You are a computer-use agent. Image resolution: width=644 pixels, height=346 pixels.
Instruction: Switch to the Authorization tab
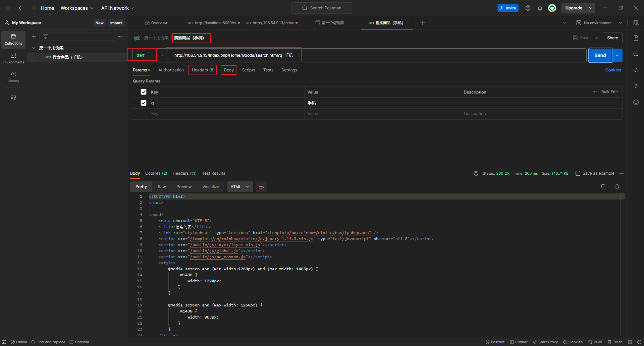171,70
